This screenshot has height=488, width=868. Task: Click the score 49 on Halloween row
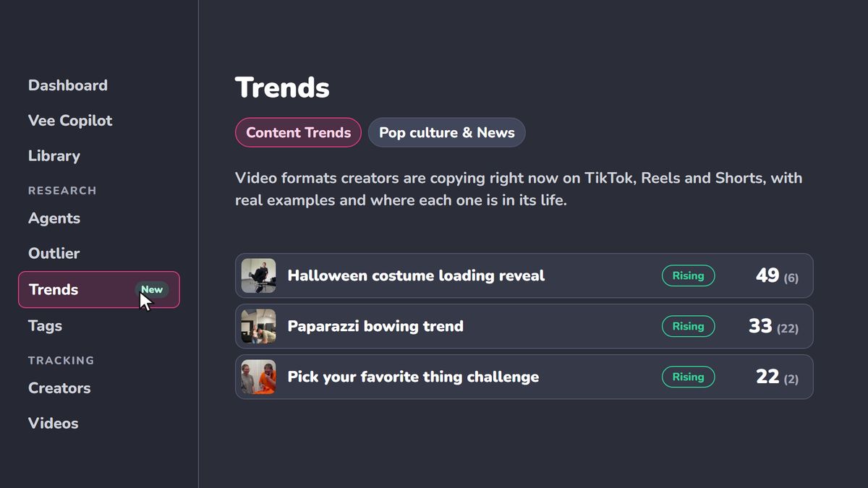coord(767,275)
